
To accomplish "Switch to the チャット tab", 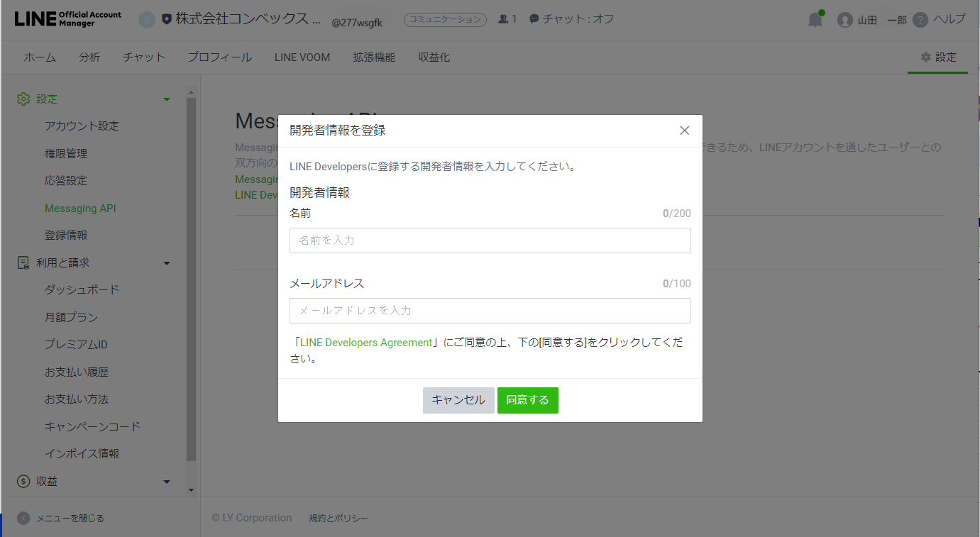I will click(x=143, y=57).
